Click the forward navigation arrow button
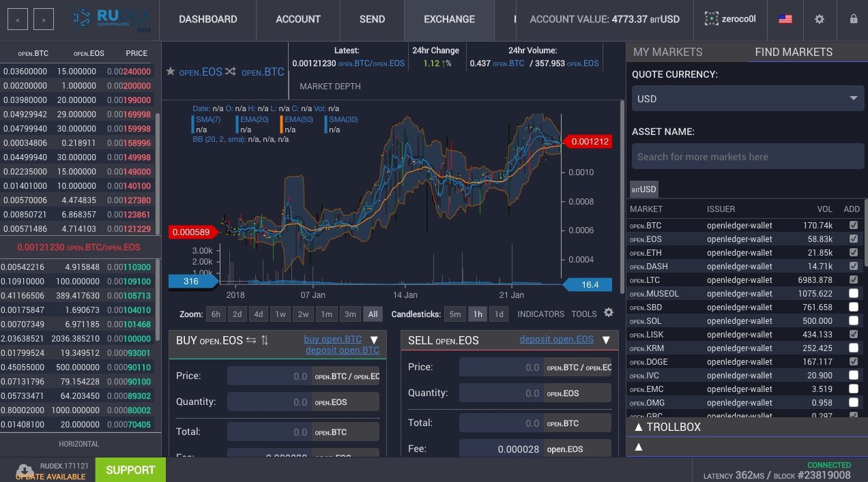 pos(44,19)
